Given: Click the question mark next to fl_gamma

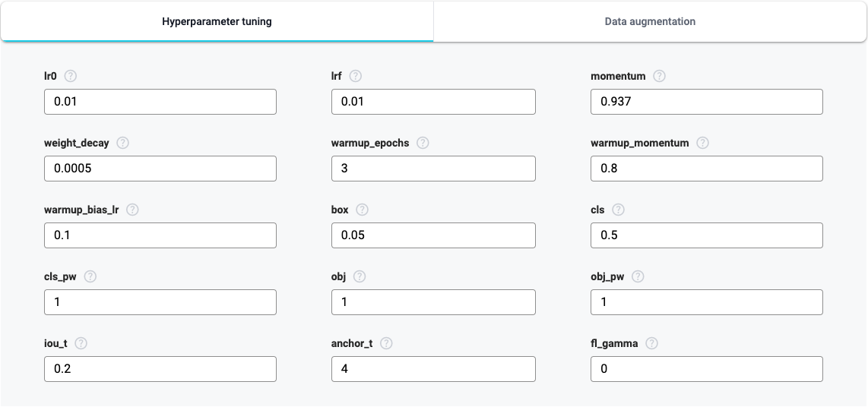Looking at the screenshot, I should 651,343.
